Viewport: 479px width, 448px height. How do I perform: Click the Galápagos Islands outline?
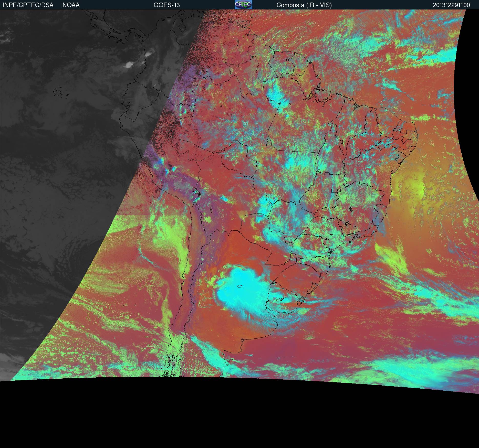(59, 93)
